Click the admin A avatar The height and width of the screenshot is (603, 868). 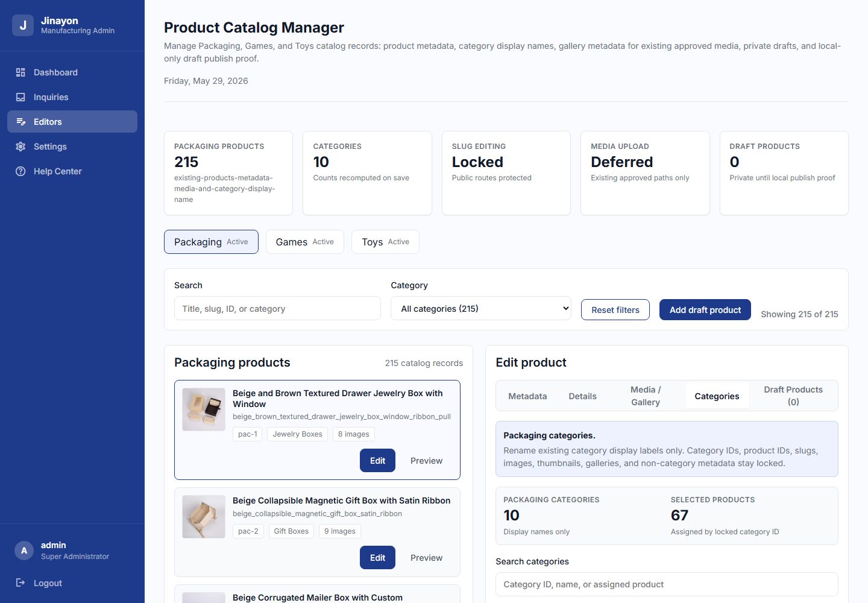coord(24,551)
